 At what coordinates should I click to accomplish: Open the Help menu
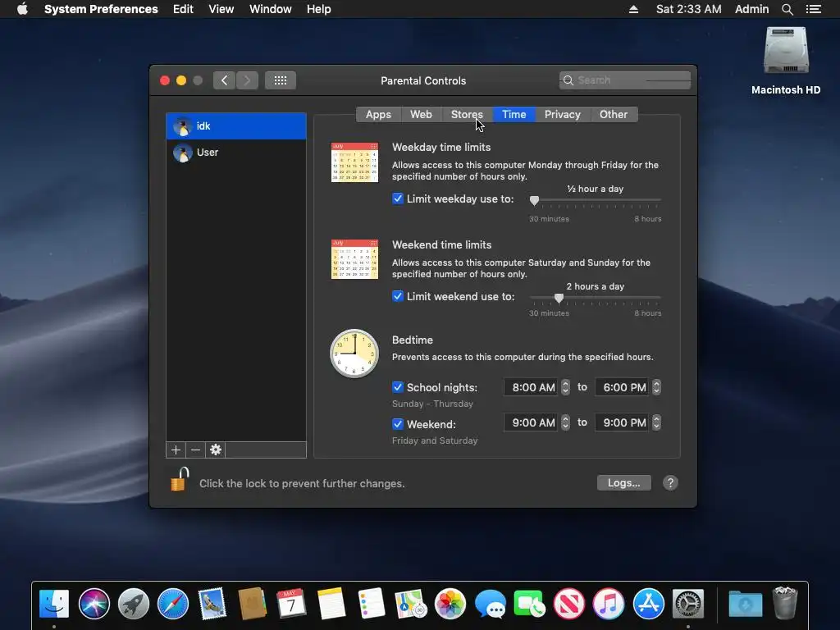point(319,9)
